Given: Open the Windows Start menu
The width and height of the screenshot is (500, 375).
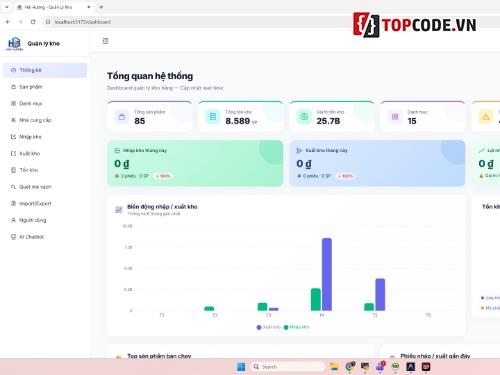Looking at the screenshot, I should pos(241,367).
